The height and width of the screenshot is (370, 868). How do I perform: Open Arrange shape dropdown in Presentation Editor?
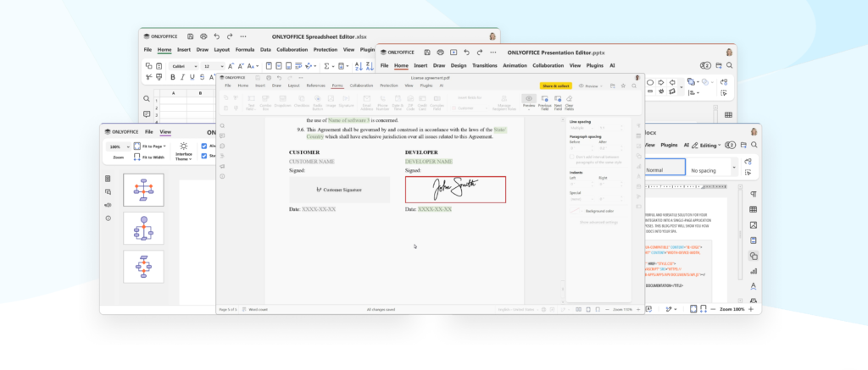pos(693,81)
